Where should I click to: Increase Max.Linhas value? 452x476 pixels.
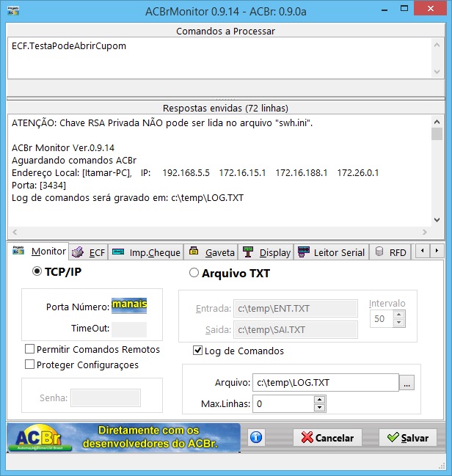[x=320, y=400]
